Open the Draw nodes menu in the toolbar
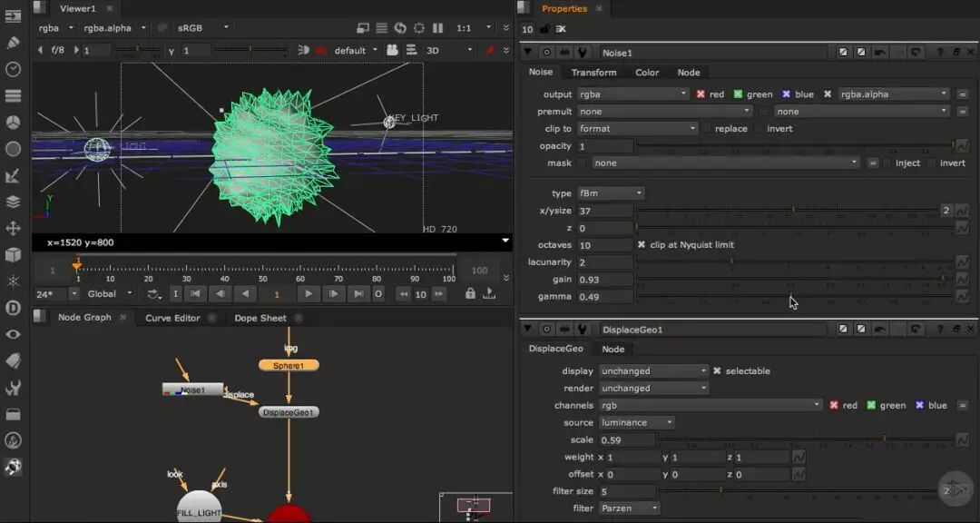The height and width of the screenshot is (523, 980). click(13, 43)
